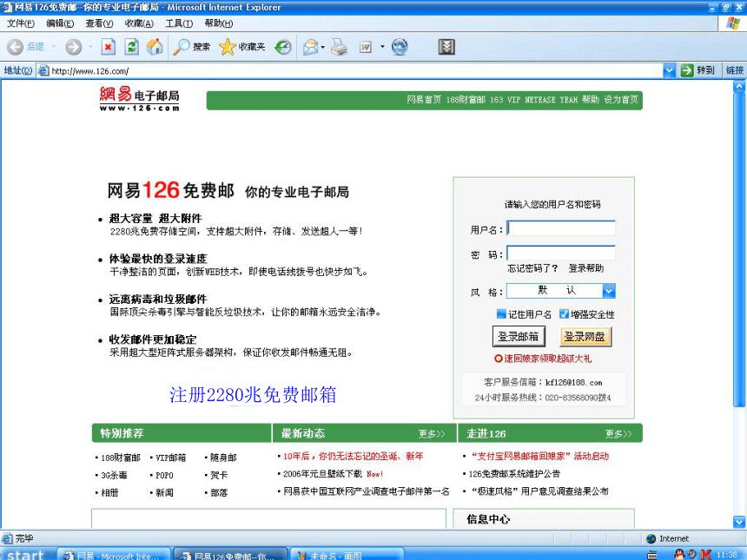747x560 pixels.
Task: Click 更多>> in 最新动态 header
Action: pos(432,434)
